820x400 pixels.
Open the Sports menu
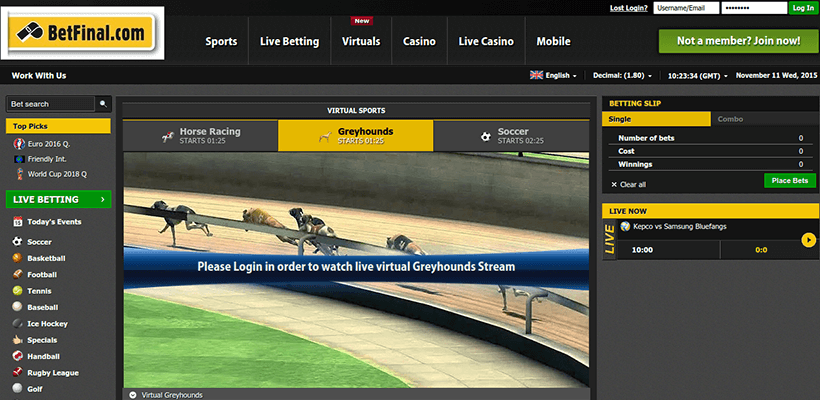(221, 41)
